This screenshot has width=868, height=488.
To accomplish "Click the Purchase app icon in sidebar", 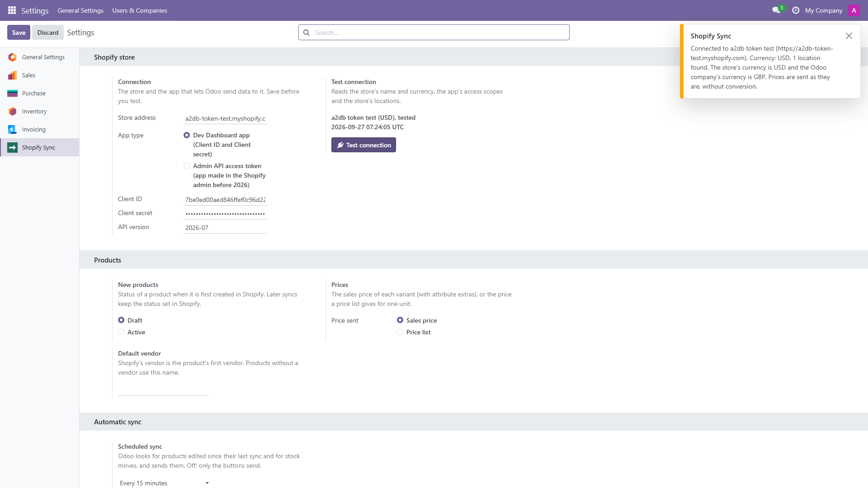I will 13,93.
